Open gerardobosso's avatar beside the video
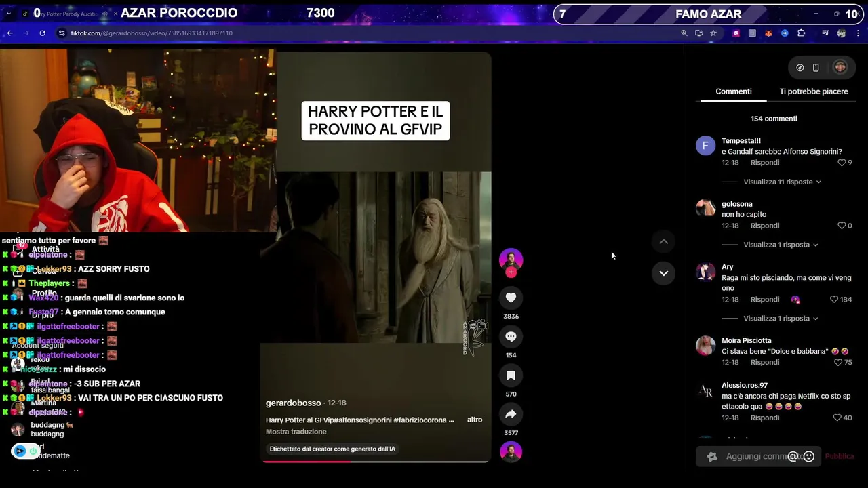Viewport: 868px width, 488px height. (x=511, y=260)
